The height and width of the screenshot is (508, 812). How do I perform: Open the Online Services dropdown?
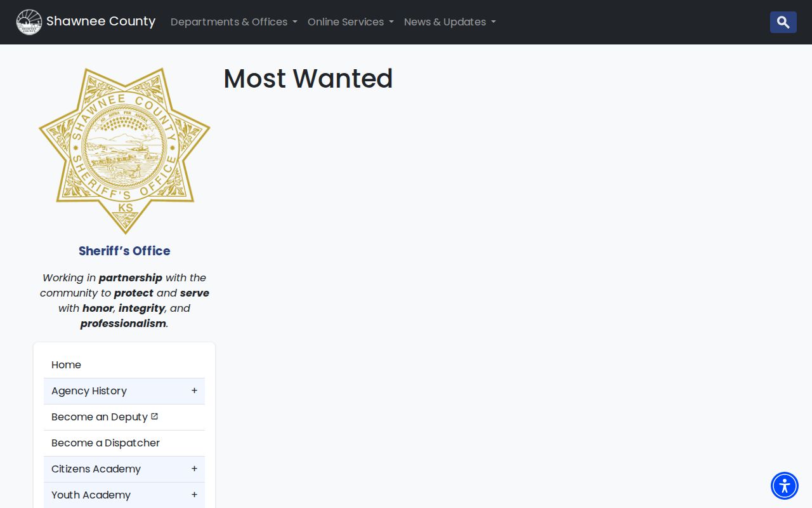click(351, 22)
